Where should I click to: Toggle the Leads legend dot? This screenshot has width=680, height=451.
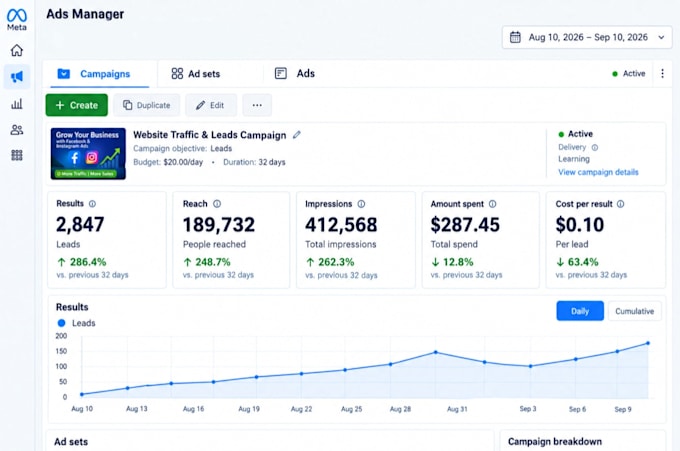pos(62,323)
